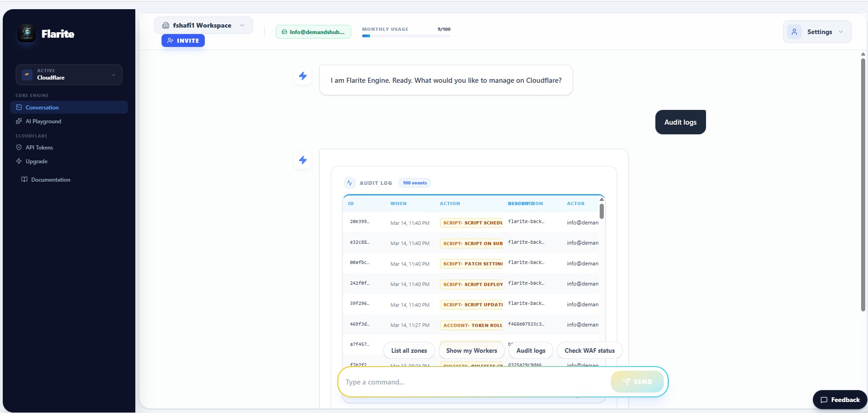Click the 'Check WAF status' suggestion chip
The image size is (868, 413).
click(x=589, y=350)
